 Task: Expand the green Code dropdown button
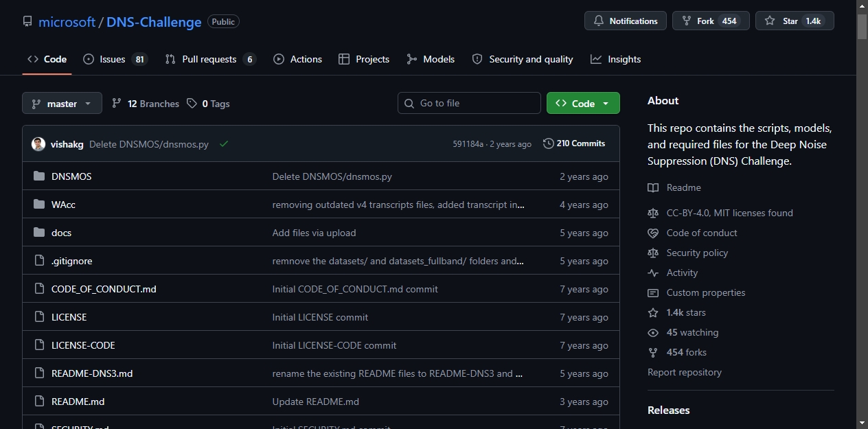tap(583, 103)
